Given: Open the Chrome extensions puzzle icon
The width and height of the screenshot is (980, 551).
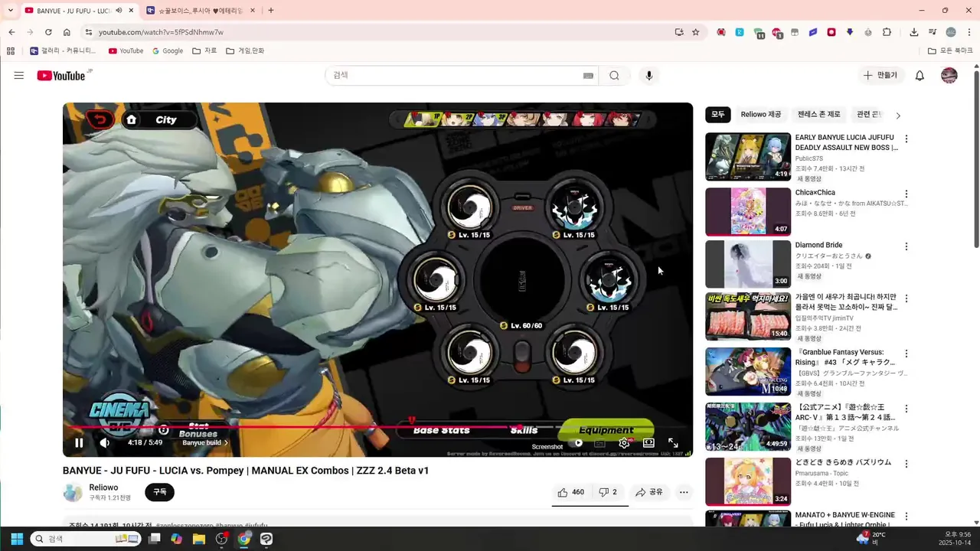Looking at the screenshot, I should point(887,32).
